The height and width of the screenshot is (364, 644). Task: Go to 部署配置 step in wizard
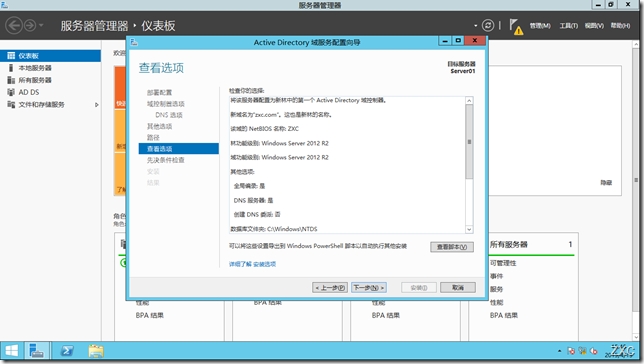click(x=159, y=92)
